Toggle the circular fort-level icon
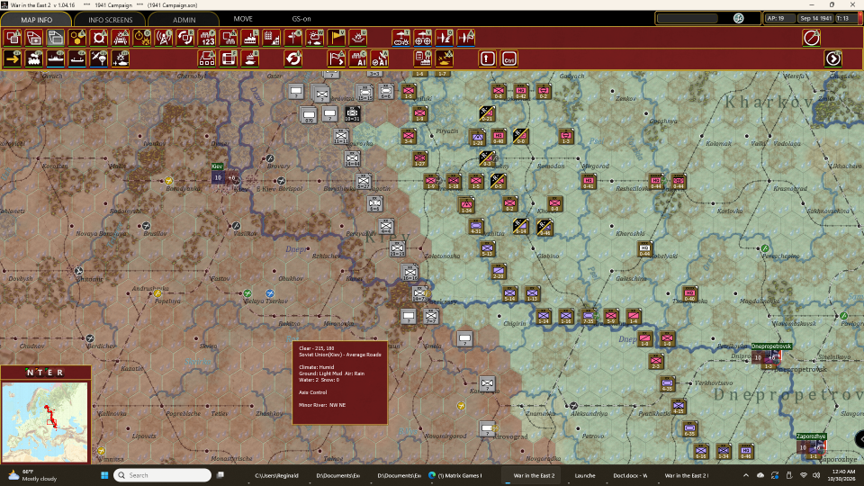 pos(99,38)
